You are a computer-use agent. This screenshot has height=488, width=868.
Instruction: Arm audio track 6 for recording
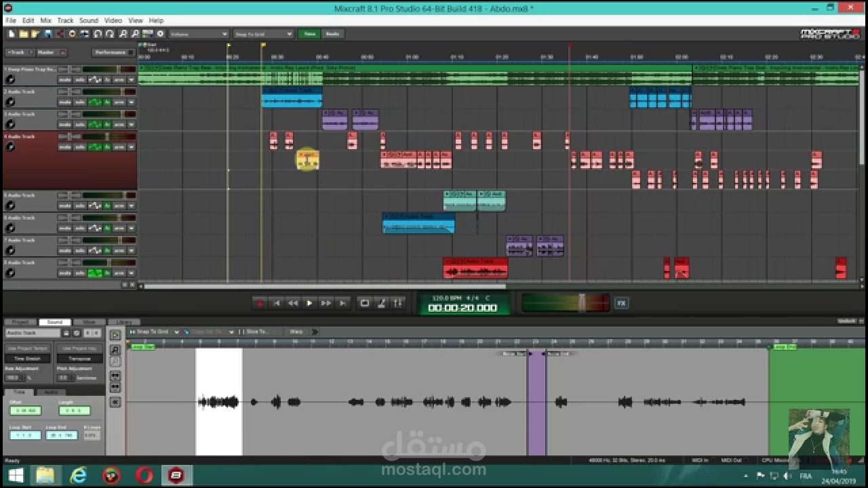coord(119,228)
